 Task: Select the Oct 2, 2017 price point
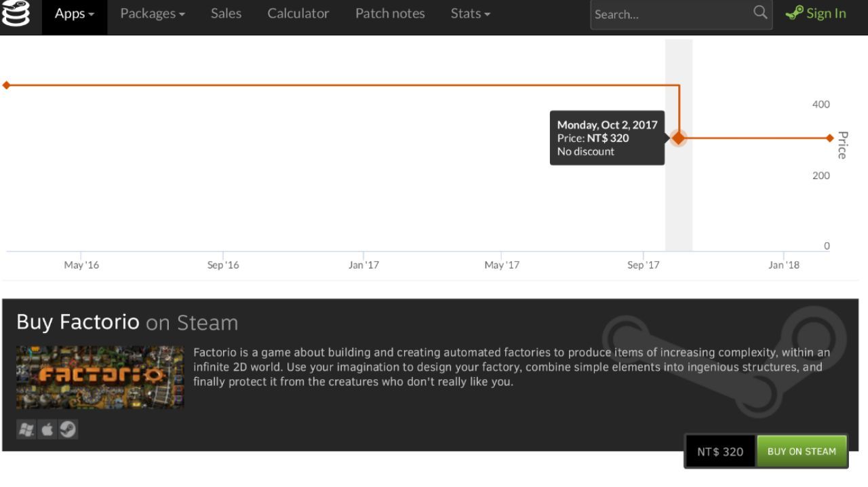point(678,138)
